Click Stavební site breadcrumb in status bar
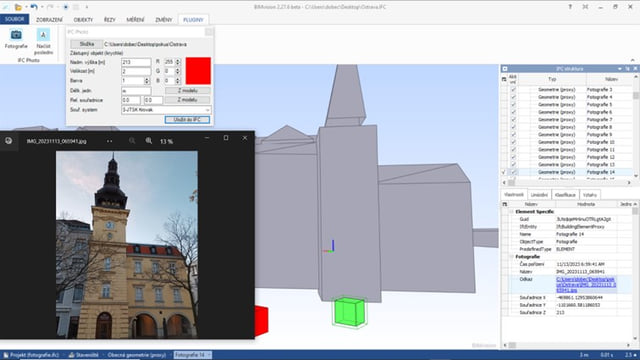Screen dimensions: 640x360 pos(83,355)
